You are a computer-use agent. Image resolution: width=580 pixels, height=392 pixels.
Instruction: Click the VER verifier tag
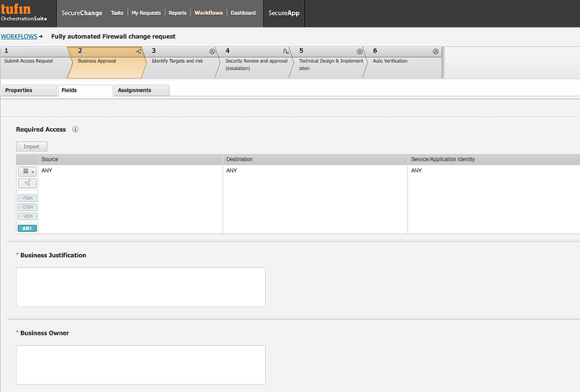27,216
